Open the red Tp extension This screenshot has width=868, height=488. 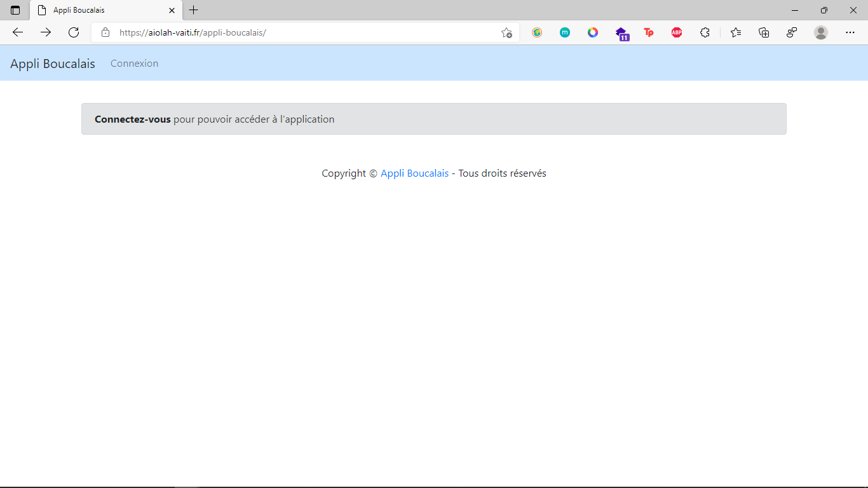(649, 32)
